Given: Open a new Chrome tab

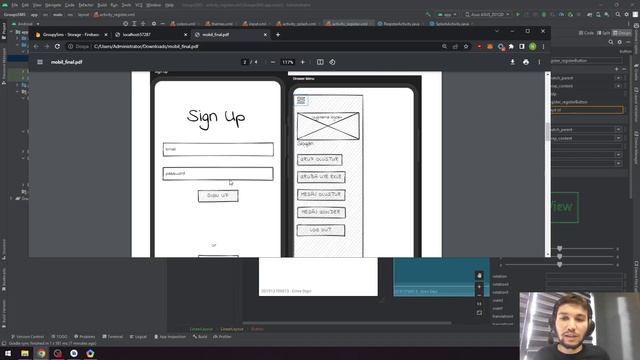Looking at the screenshot, I should 278,35.
